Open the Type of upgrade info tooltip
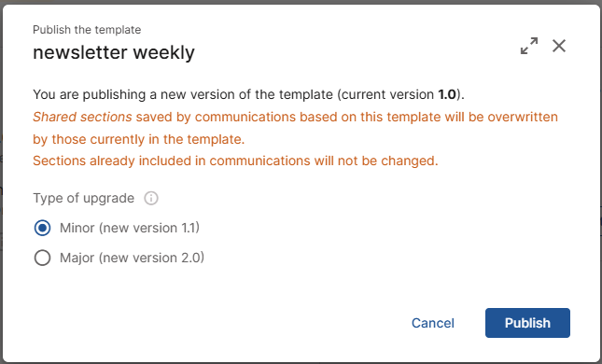 151,198
